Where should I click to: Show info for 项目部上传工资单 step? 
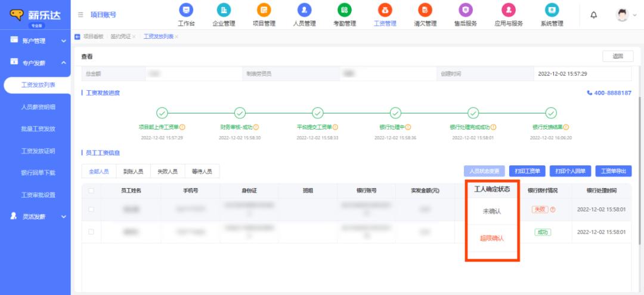[x=182, y=128]
